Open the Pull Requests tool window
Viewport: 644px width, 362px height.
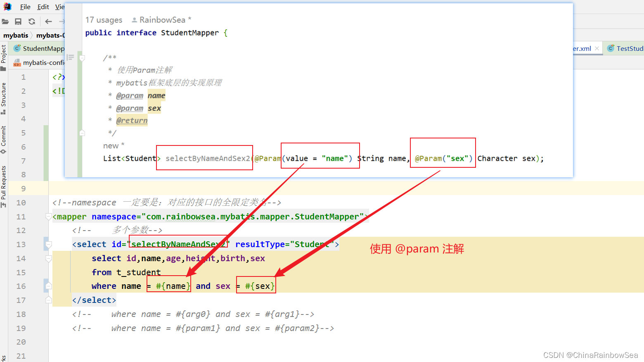tap(3, 186)
